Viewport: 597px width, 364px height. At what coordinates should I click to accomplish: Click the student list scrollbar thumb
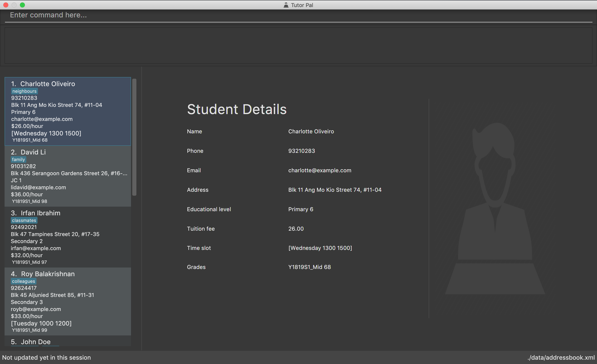[x=134, y=137]
